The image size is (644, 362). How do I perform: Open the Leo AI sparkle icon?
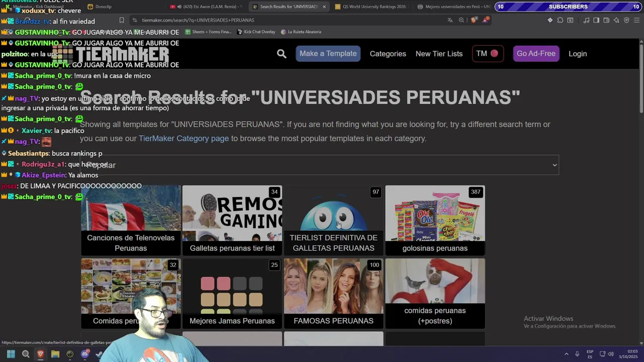coord(616,20)
